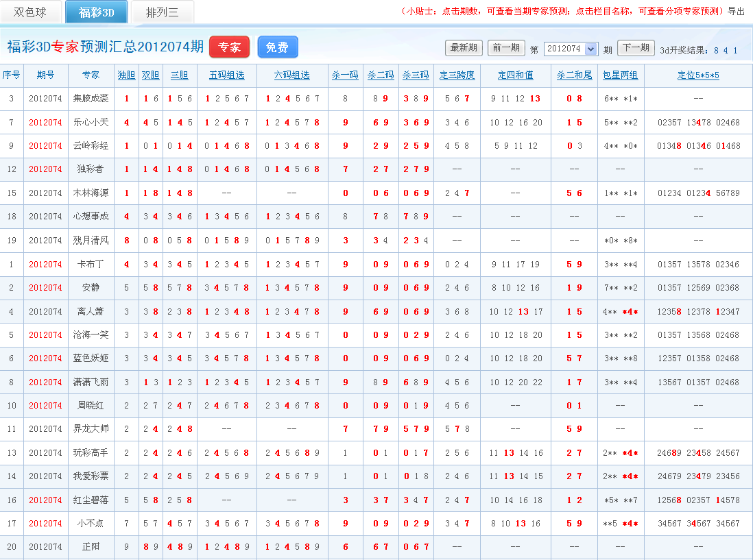The width and height of the screenshot is (753, 560).
Task: Open the 独胆 column header link
Action: [126, 75]
